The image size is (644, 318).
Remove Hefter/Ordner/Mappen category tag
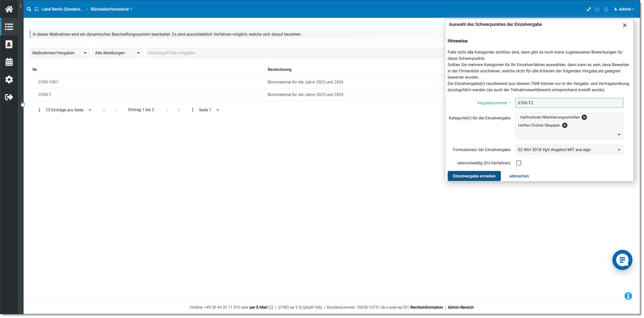[565, 125]
